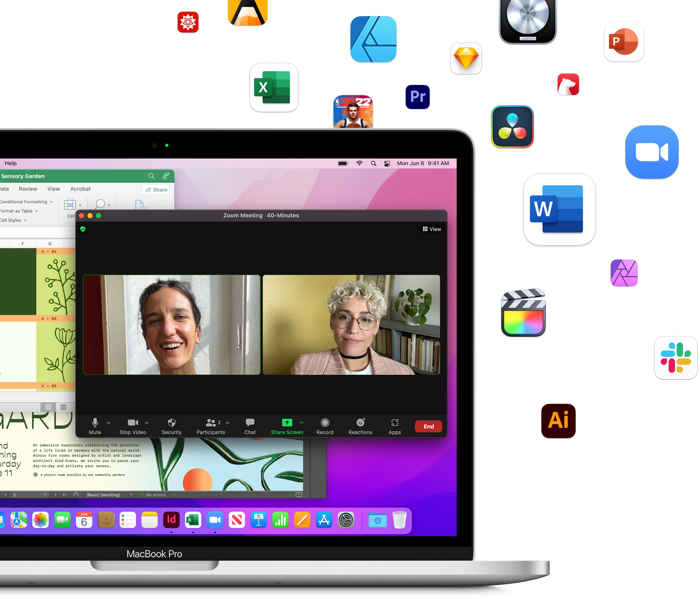This screenshot has height=599, width=700.
Task: Open the Format as Table dropdown
Action: (19, 211)
